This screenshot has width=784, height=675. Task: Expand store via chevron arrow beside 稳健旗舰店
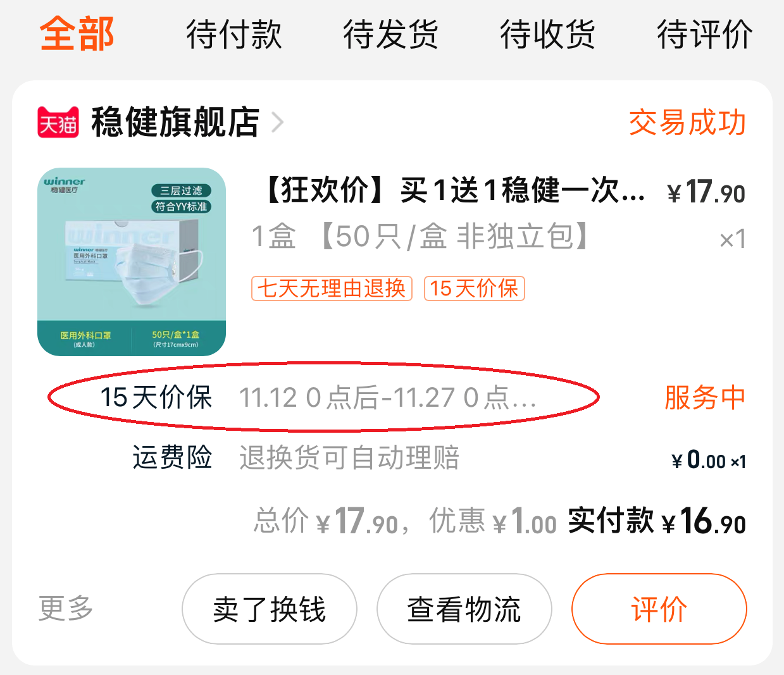(x=277, y=123)
